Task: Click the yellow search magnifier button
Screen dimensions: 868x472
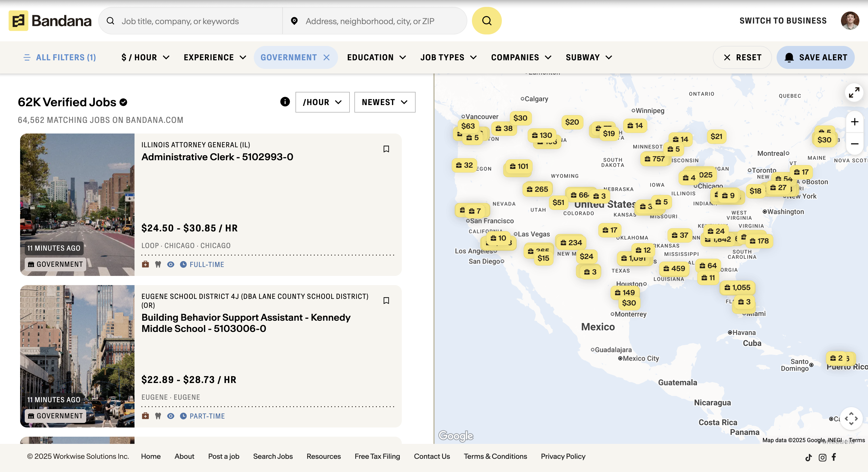Action: [x=486, y=21]
